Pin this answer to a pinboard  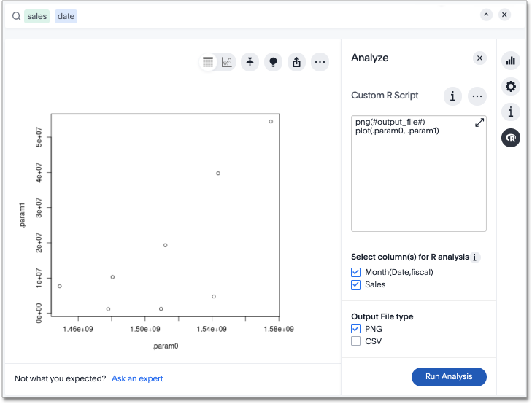pos(250,63)
